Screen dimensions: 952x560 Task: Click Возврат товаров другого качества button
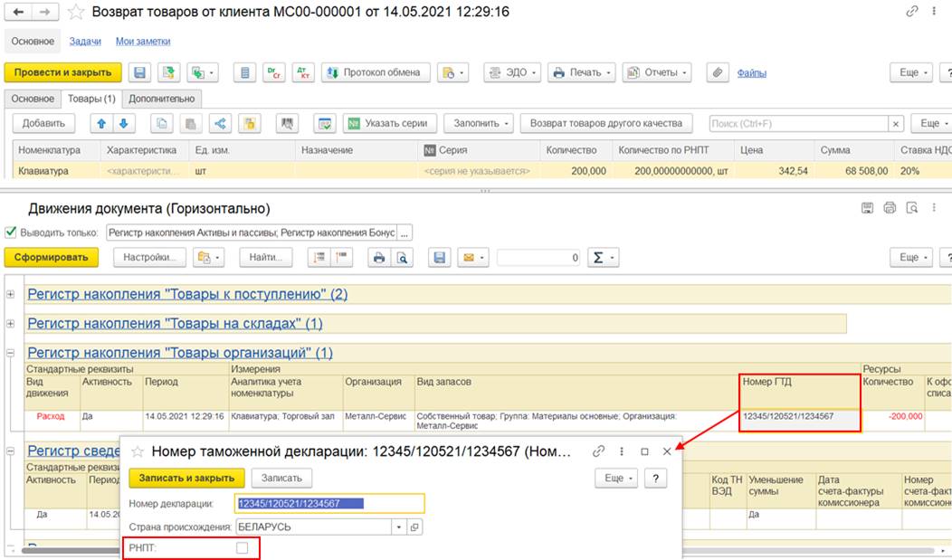606,124
